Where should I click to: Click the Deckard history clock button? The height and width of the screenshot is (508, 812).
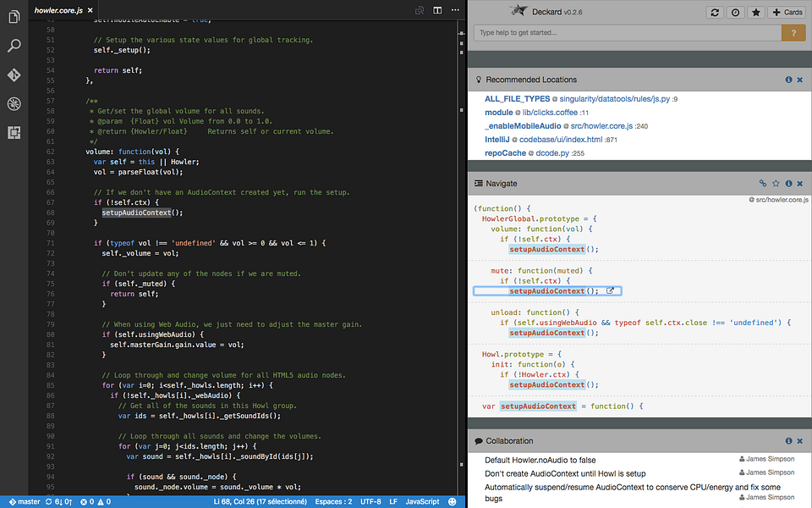pyautogui.click(x=735, y=13)
